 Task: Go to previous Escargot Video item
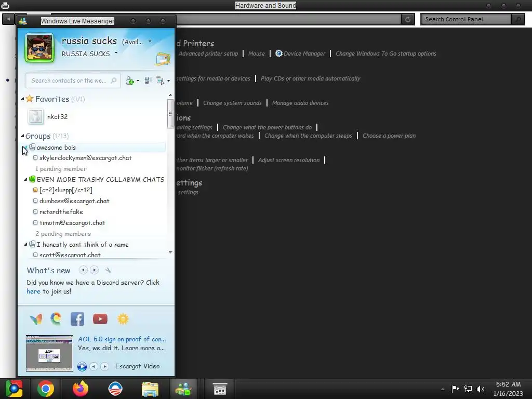94,366
